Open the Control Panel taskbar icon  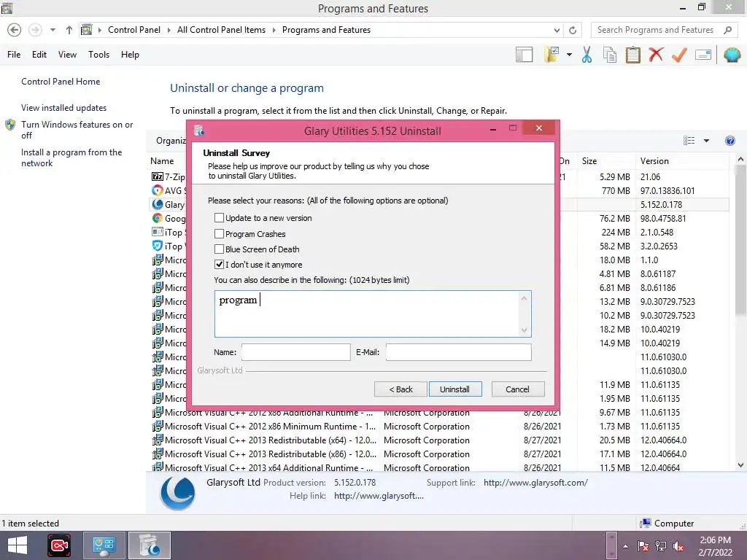(104, 545)
